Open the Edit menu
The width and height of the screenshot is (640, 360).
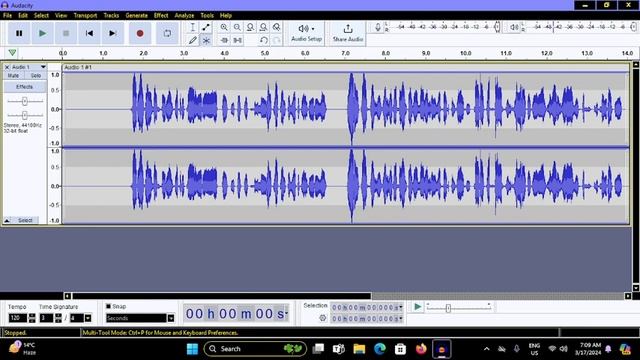pyautogui.click(x=23, y=16)
